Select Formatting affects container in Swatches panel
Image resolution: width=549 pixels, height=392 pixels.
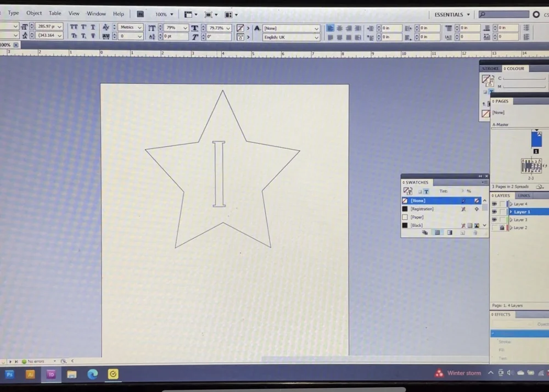click(x=420, y=192)
